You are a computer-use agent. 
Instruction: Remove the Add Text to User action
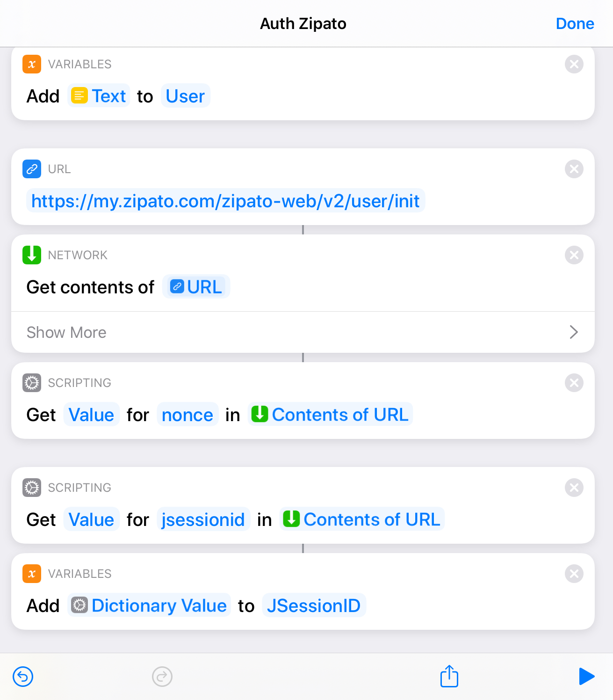click(574, 64)
